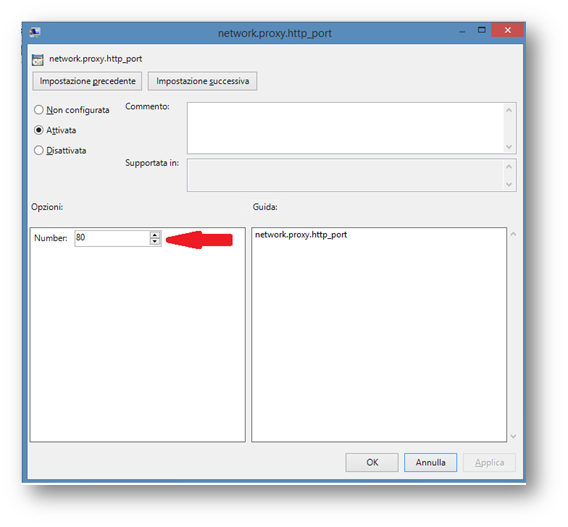Click Supportata in scroll up arrow

(x=509, y=167)
